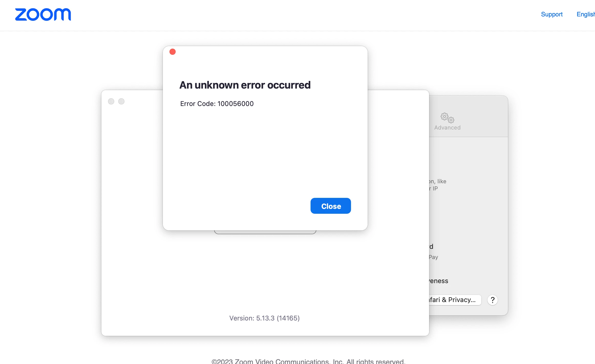Switch to the Advanced tab label
The width and height of the screenshot is (595, 364).
(447, 127)
